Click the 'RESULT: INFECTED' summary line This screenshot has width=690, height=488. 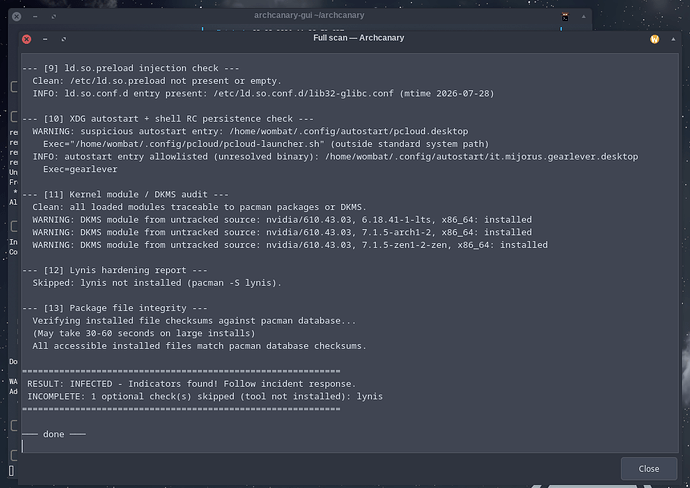click(191, 384)
